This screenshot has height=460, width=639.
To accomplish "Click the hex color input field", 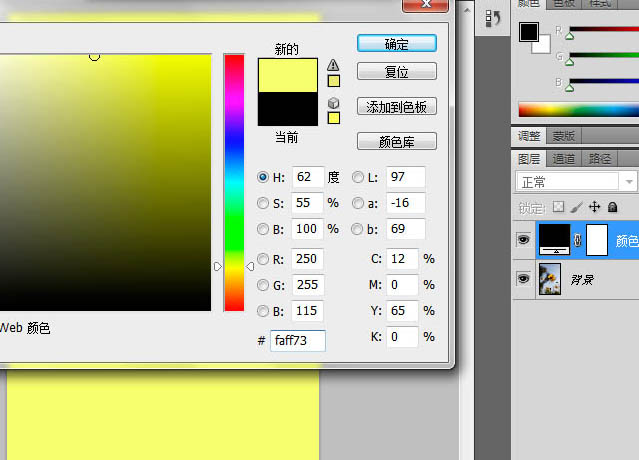I will coord(297,341).
